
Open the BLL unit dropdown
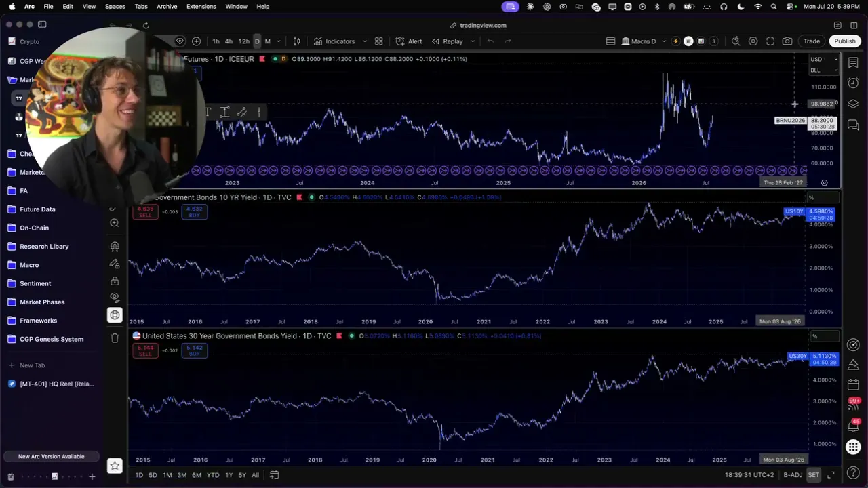[x=824, y=70]
